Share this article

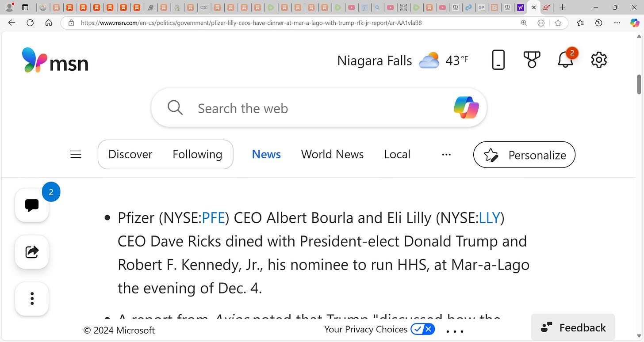32,252
